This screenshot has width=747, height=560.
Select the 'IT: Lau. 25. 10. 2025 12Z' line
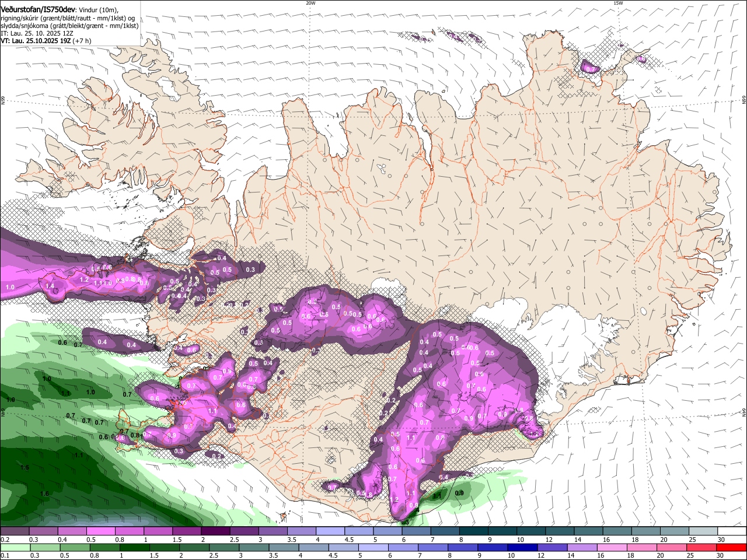[x=37, y=33]
